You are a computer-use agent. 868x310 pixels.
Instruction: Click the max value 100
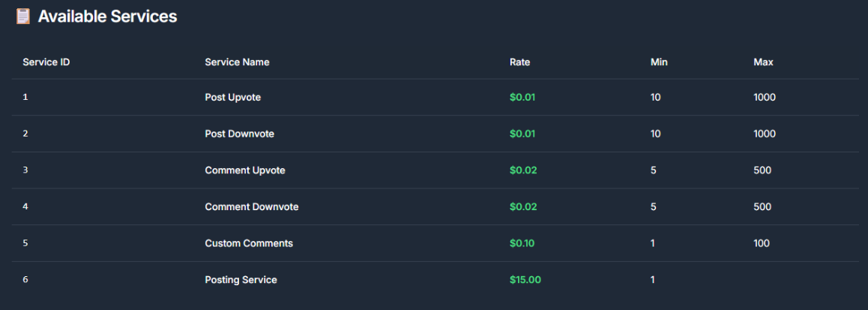pyautogui.click(x=761, y=243)
